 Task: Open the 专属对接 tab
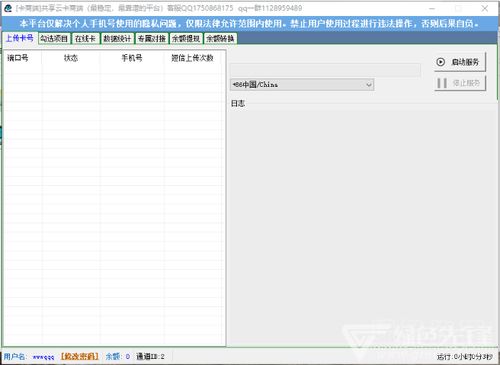pyautogui.click(x=152, y=39)
